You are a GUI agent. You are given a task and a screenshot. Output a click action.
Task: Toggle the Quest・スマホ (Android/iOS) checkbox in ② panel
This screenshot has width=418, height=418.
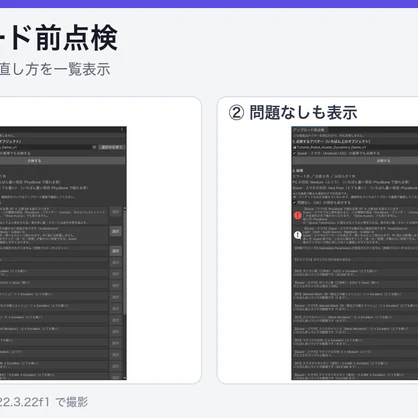coord(294,153)
